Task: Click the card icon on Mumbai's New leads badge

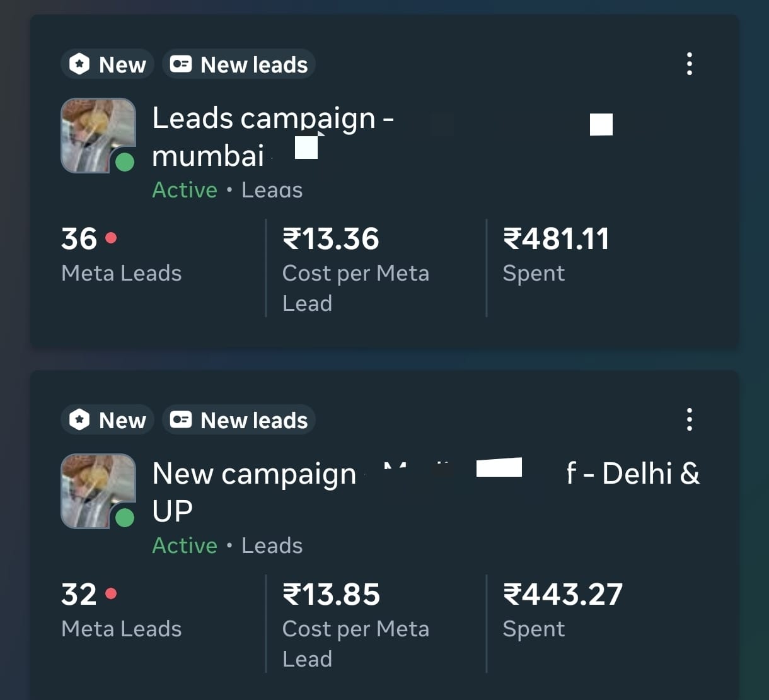Action: [181, 64]
